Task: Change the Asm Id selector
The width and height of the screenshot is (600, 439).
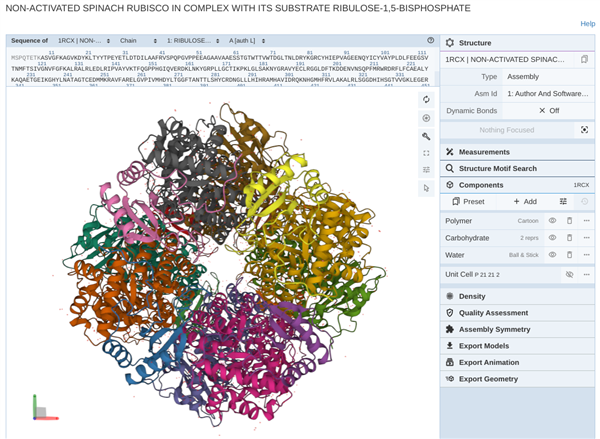Action: pyautogui.click(x=548, y=94)
